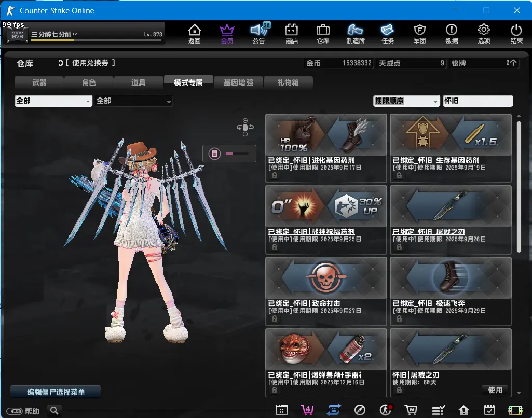Open the calendar check-in icon

(x=489, y=410)
